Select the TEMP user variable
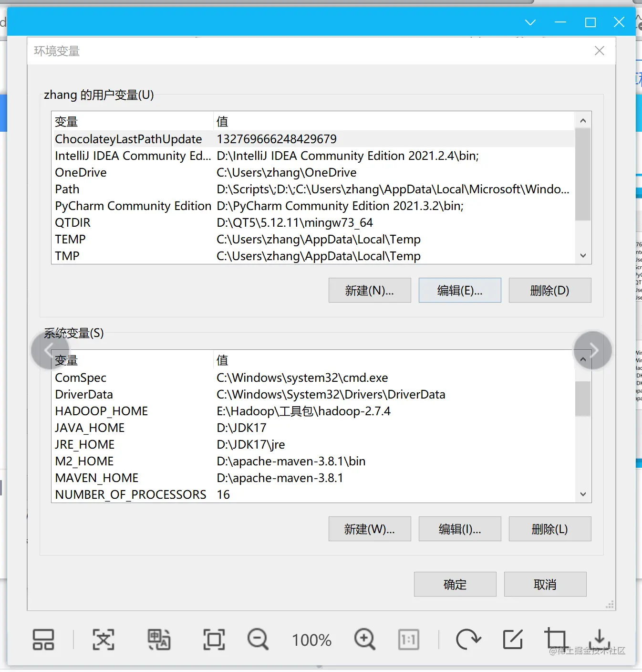The image size is (642, 672). [x=313, y=239]
